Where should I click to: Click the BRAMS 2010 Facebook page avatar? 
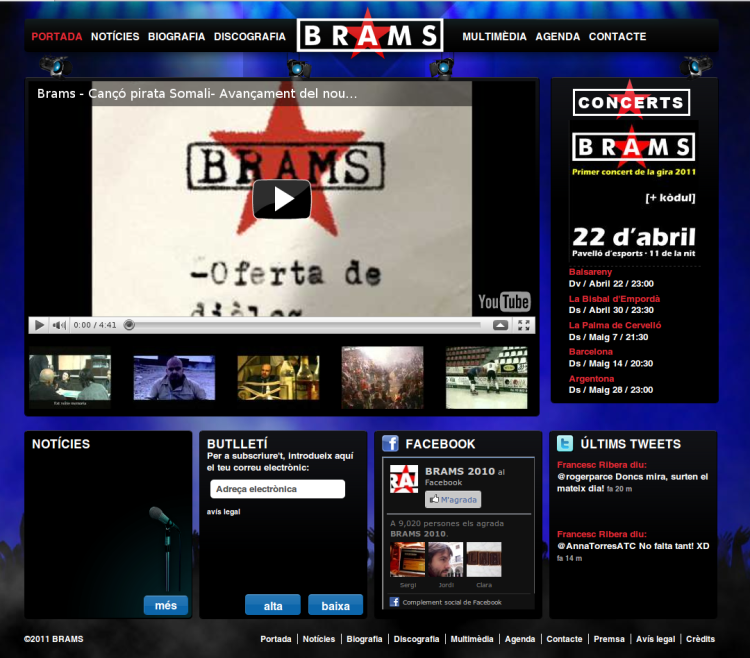[404, 479]
